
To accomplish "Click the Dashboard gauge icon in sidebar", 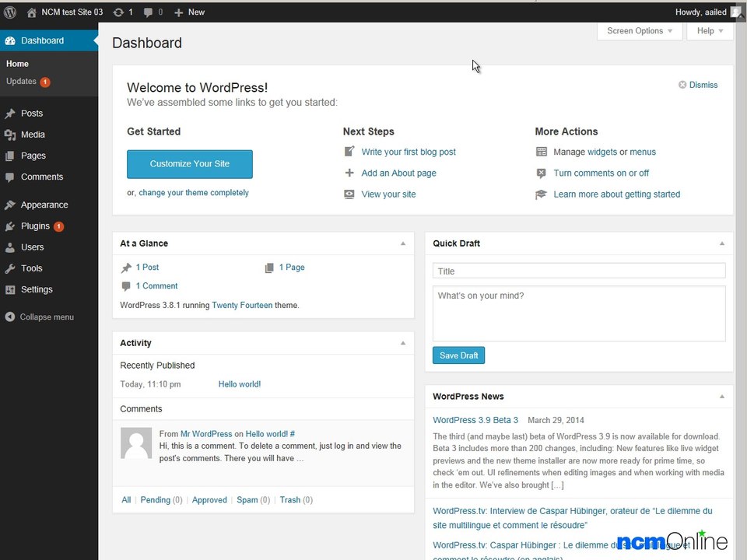I will 10,41.
